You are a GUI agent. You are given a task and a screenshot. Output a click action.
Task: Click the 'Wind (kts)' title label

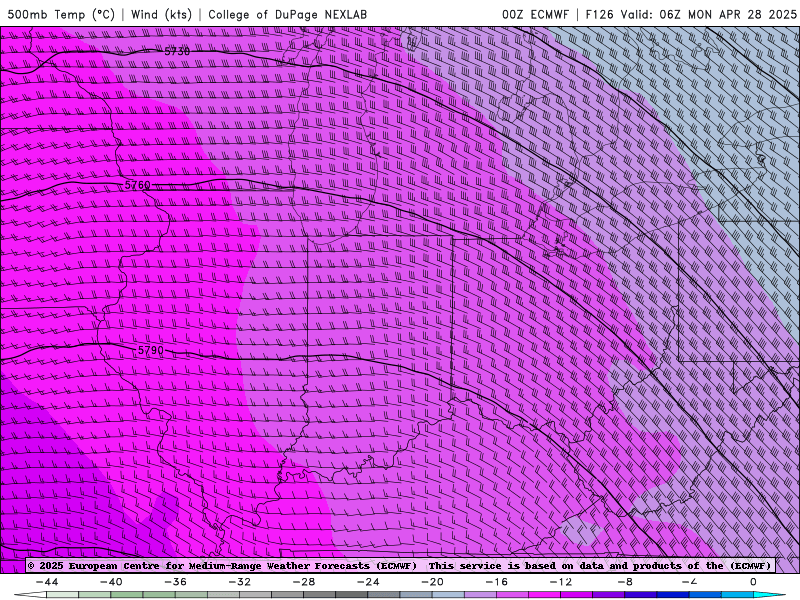161,14
